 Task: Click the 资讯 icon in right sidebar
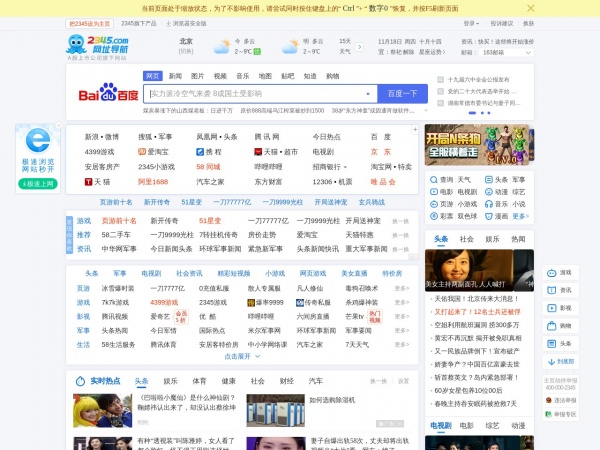click(551, 290)
